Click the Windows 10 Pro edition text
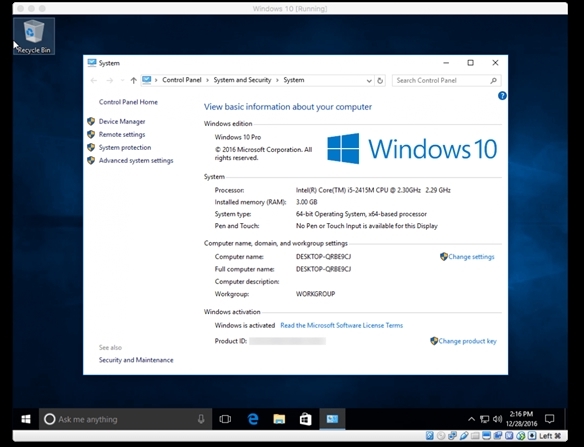The image size is (584, 447). (238, 137)
